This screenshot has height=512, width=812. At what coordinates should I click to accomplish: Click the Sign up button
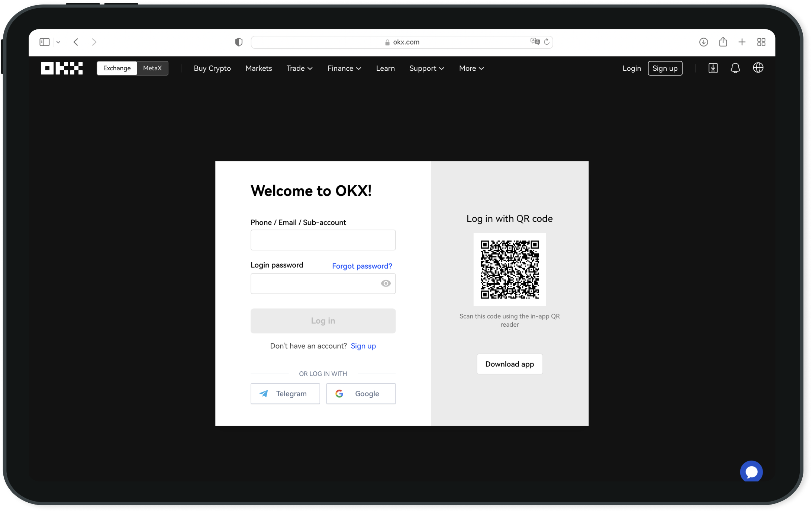point(665,68)
